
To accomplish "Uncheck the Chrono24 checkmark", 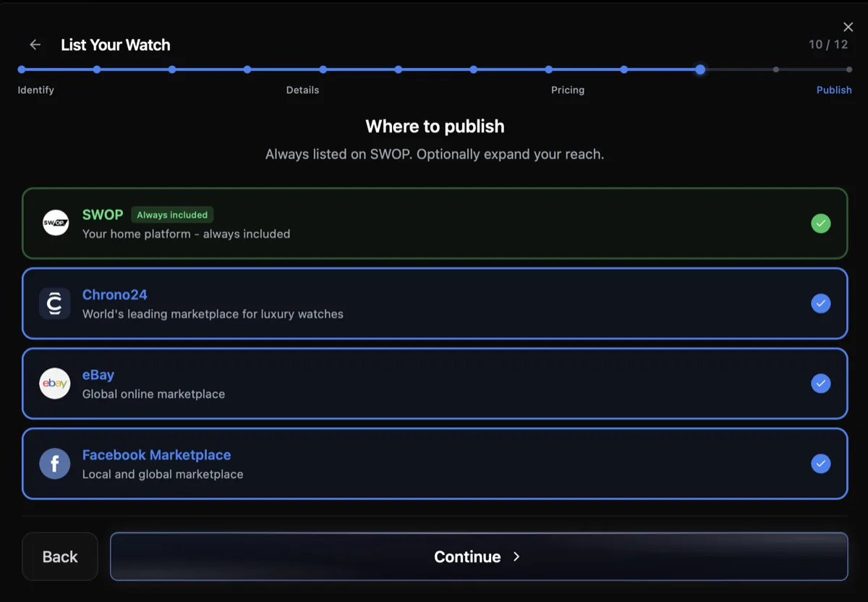I will click(821, 304).
